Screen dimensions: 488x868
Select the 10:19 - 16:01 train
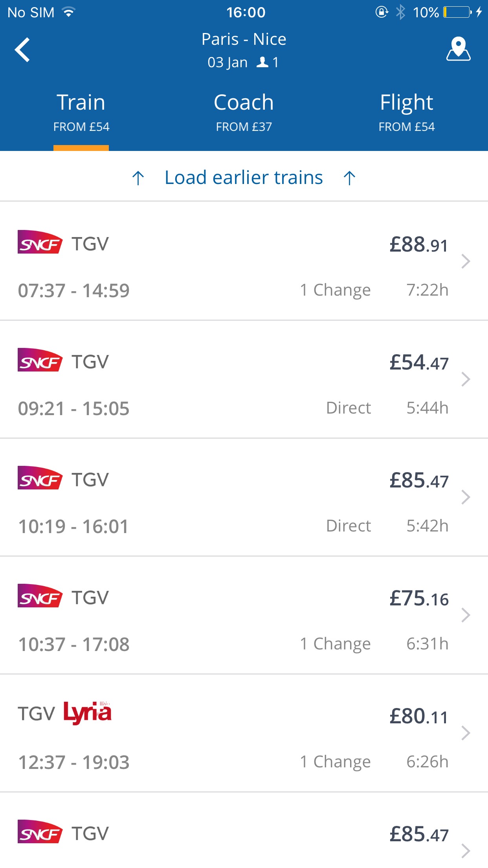244,497
